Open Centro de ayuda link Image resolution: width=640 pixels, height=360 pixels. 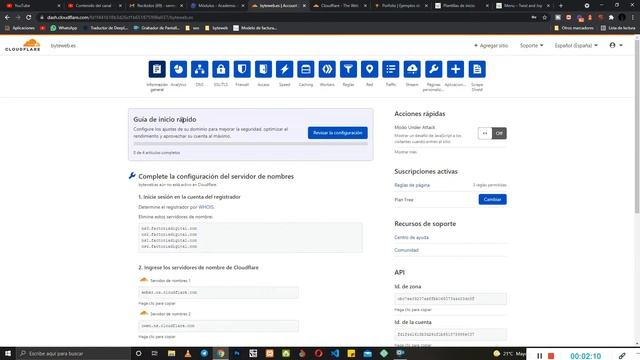411,237
